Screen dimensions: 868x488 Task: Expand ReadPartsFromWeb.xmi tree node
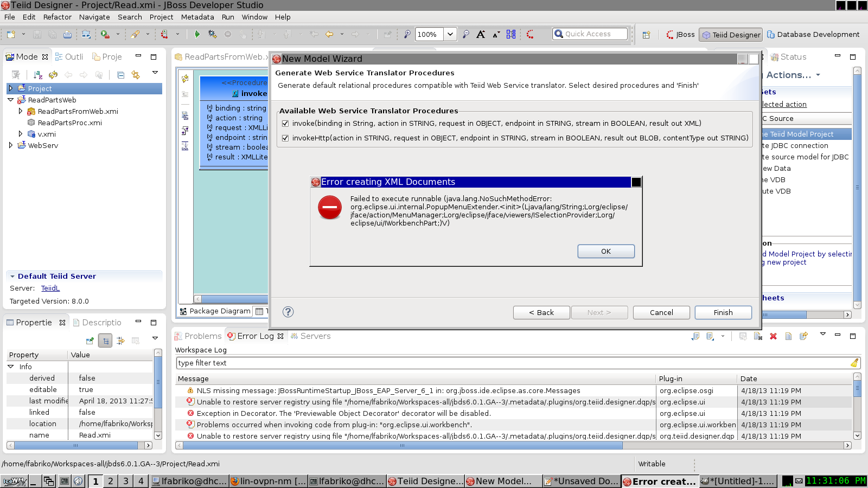(20, 111)
